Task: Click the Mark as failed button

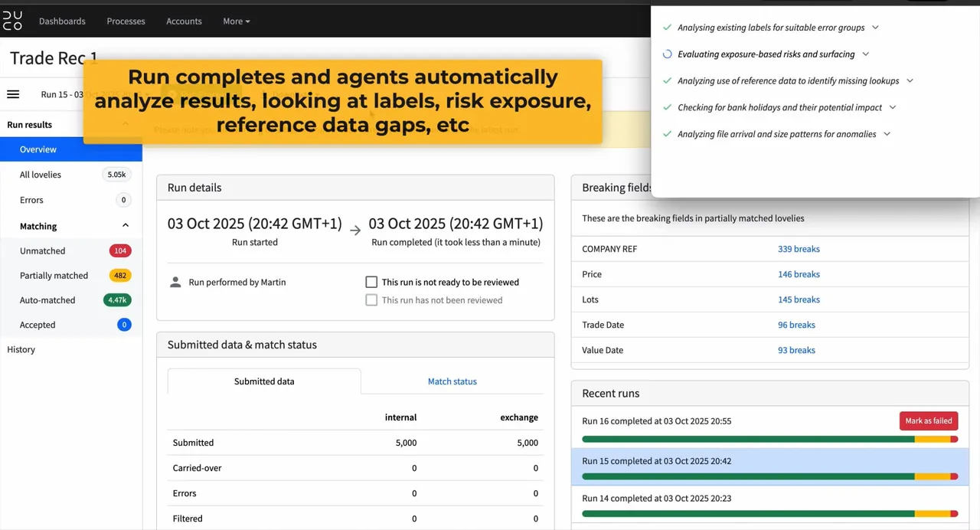Action: pyautogui.click(x=929, y=420)
